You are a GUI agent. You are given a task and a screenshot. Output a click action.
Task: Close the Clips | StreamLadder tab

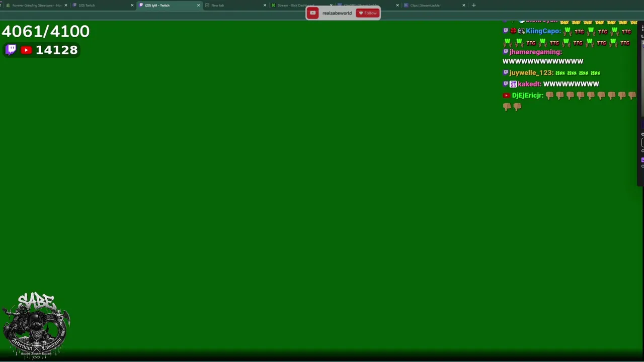(464, 5)
